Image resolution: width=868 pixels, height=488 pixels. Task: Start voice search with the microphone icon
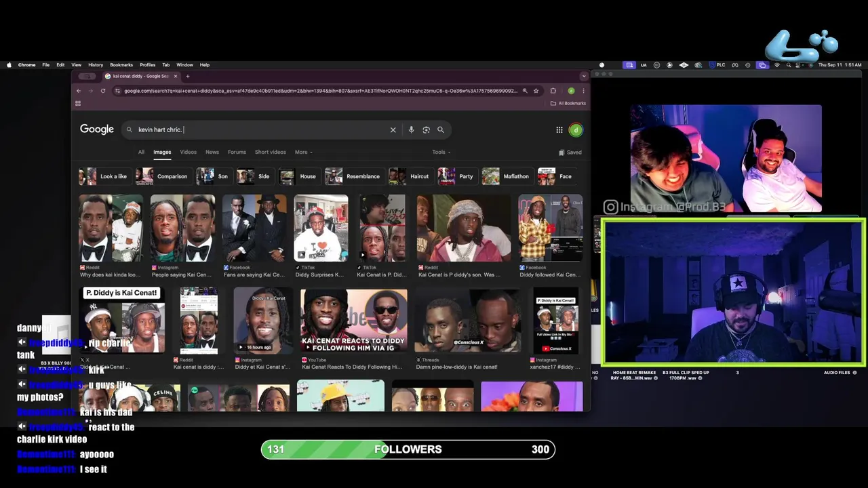(411, 129)
